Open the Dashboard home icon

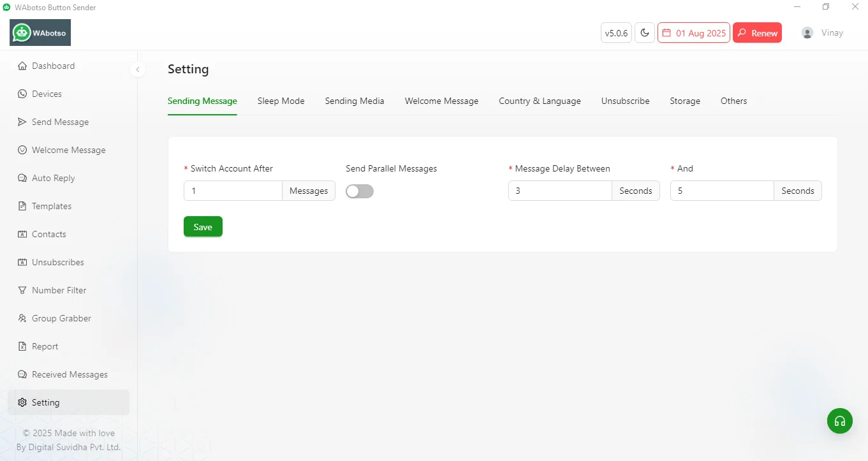pos(22,66)
